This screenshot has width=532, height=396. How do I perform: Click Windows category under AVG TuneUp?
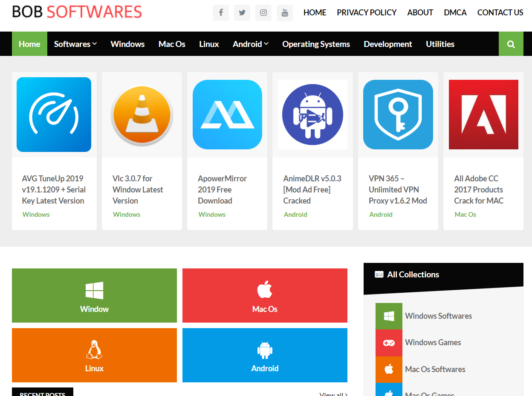point(36,215)
